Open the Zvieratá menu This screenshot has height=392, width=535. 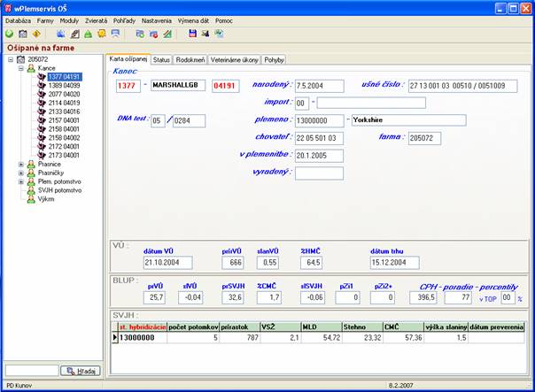tap(96, 20)
